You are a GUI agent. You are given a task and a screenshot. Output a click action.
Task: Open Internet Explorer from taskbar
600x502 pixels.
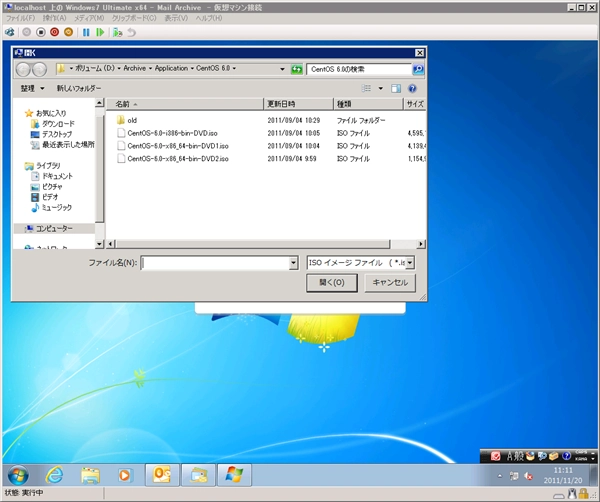tap(54, 475)
